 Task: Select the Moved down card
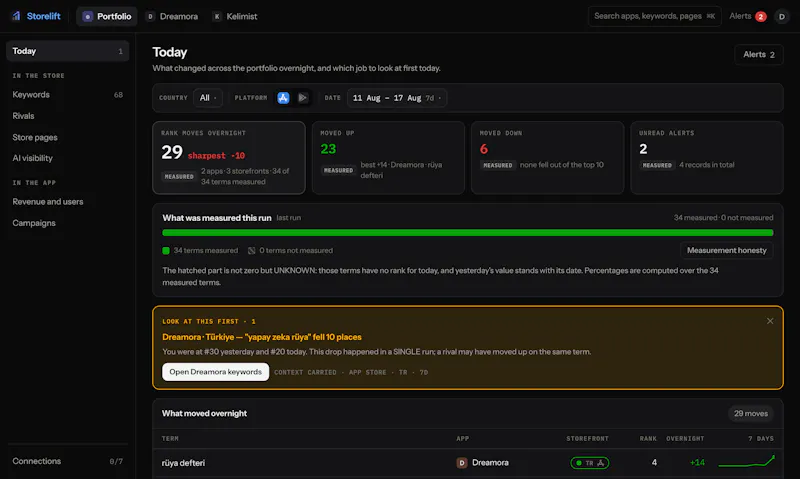[547, 158]
